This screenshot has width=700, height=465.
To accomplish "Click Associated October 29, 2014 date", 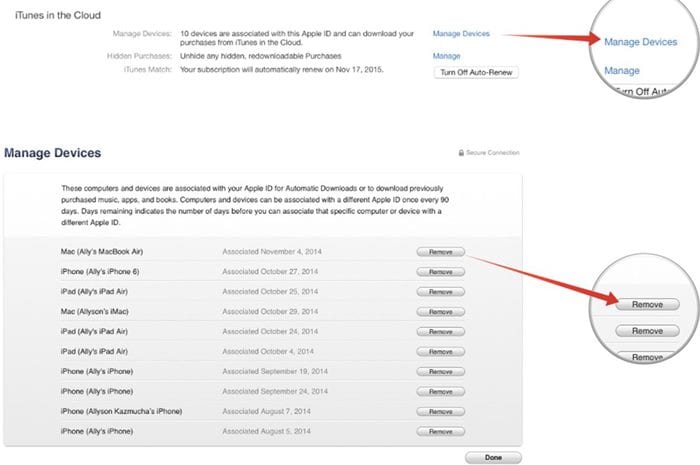I will pyautogui.click(x=270, y=311).
